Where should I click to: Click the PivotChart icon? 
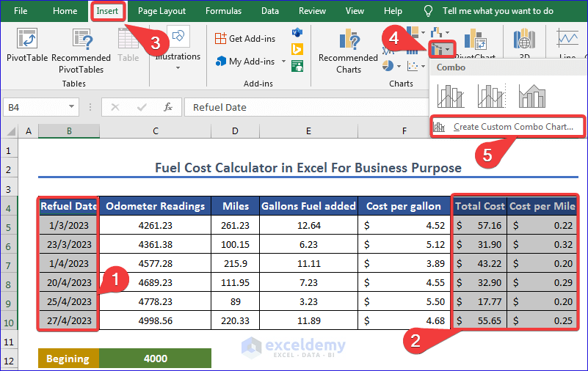pos(475,40)
